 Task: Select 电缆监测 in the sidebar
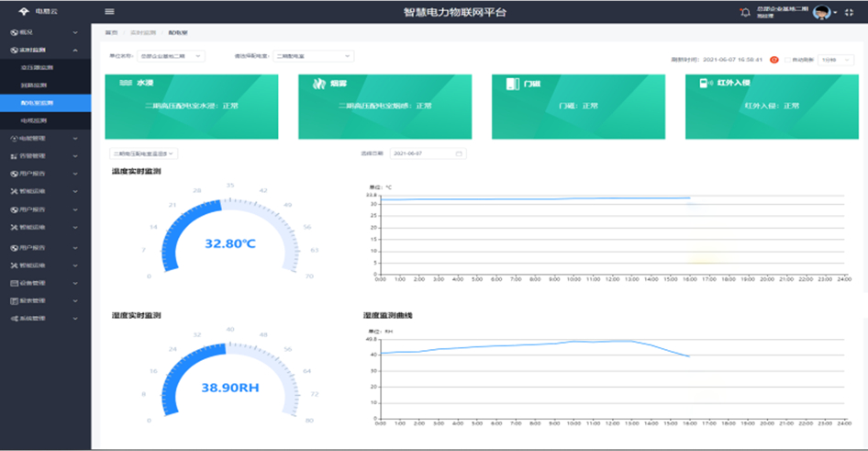click(34, 120)
